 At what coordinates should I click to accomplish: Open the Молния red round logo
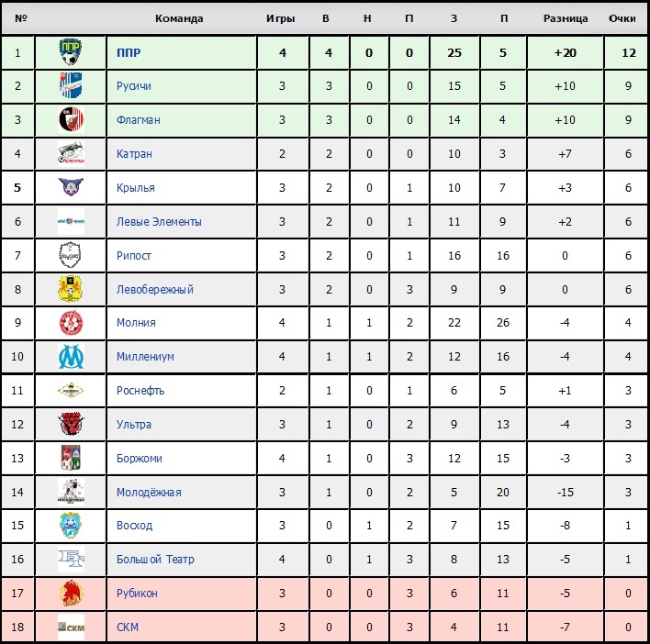pyautogui.click(x=71, y=323)
